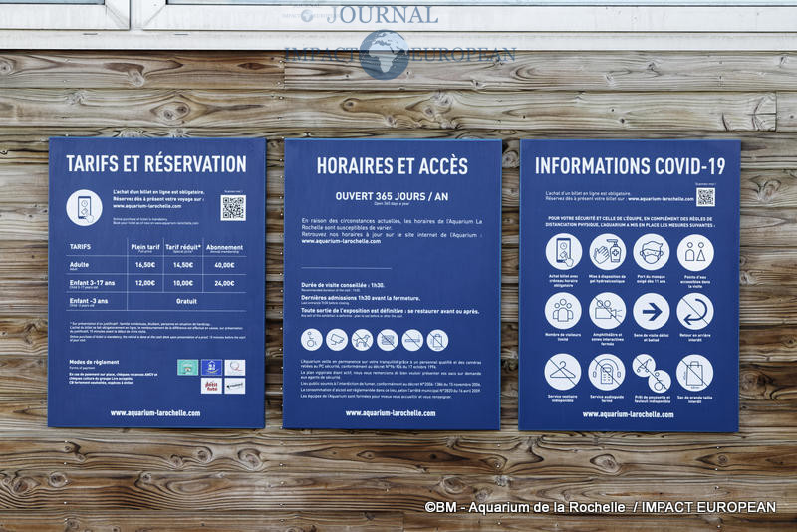The width and height of the screenshot is (797, 532).
Task: Click the Adulte plein tarif 16,50€ price
Action: [145, 265]
